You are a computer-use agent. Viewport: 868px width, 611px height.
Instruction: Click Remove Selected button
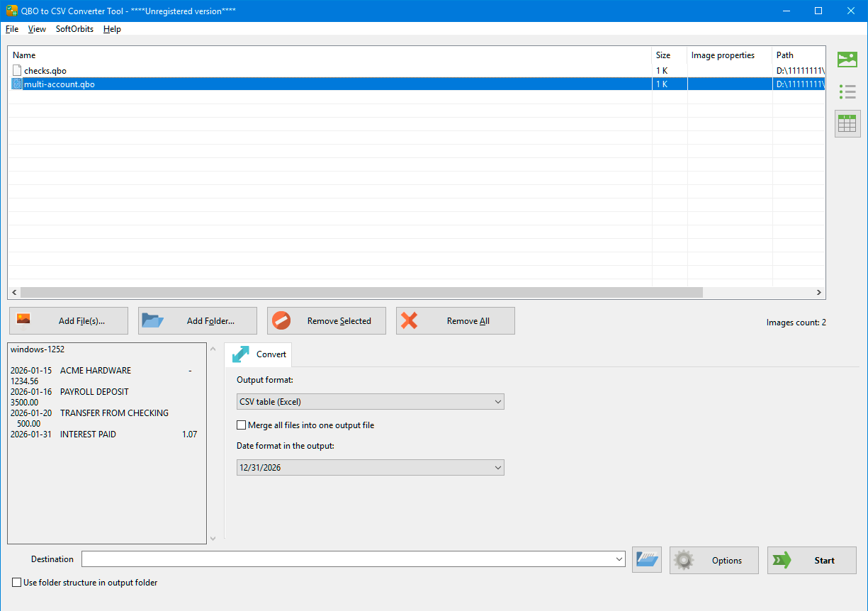pyautogui.click(x=327, y=320)
